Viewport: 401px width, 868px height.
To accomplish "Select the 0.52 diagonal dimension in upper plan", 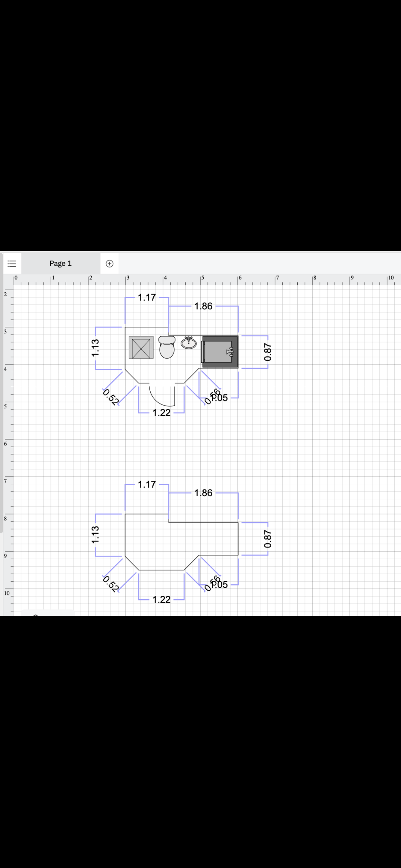I will [x=111, y=397].
